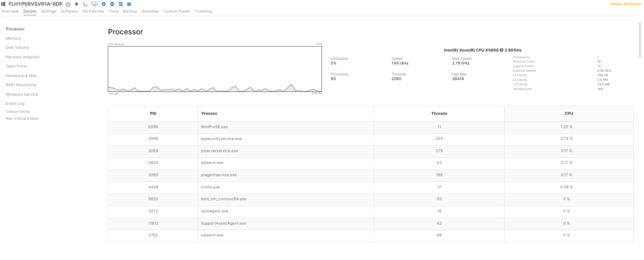The height and width of the screenshot is (260, 644).
Task: Open the stacked-lines menu icon
Action: 129,4
